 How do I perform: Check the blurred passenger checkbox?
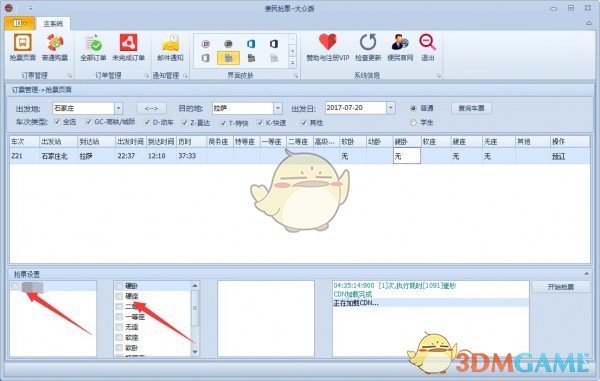[x=15, y=286]
